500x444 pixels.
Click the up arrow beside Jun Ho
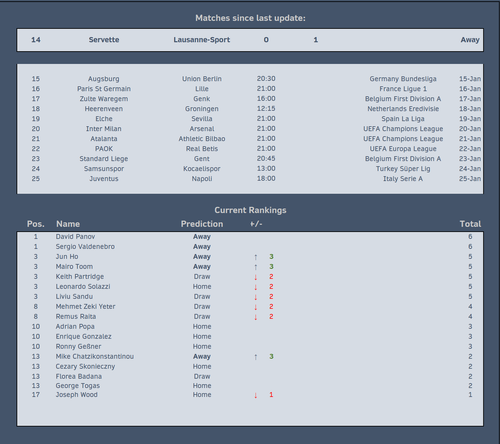(x=256, y=257)
